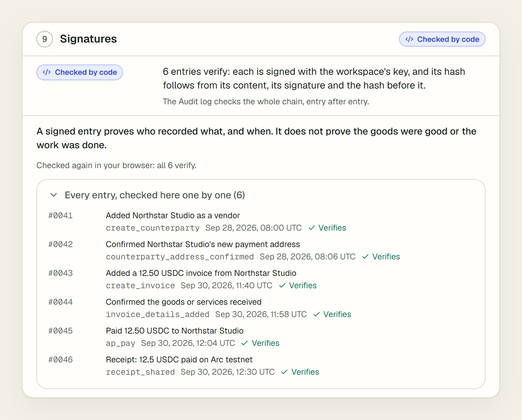Click the code icon in the badge beside '6 entries verify'
Viewport: 522px width, 420px height.
pyautogui.click(x=47, y=72)
